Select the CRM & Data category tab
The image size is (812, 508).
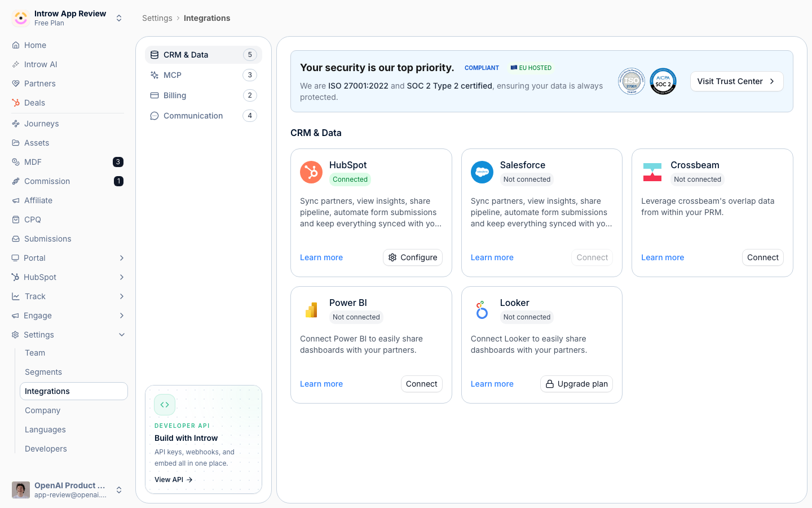click(204, 55)
